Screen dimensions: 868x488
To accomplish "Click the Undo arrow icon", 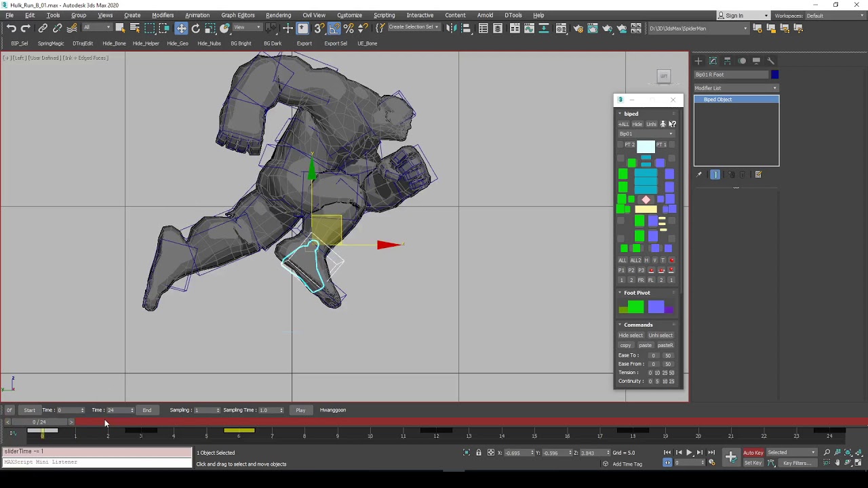I will [12, 28].
